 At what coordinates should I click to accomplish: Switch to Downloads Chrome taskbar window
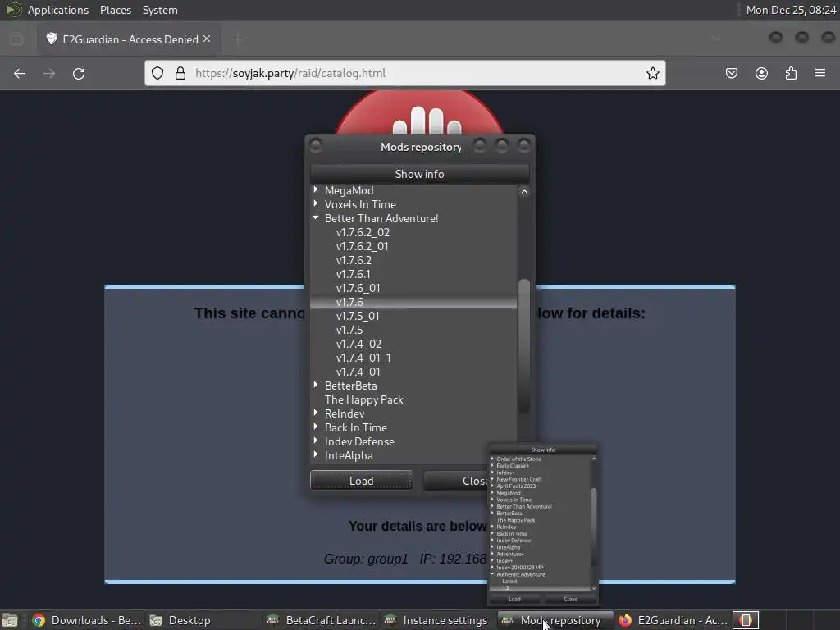point(86,620)
